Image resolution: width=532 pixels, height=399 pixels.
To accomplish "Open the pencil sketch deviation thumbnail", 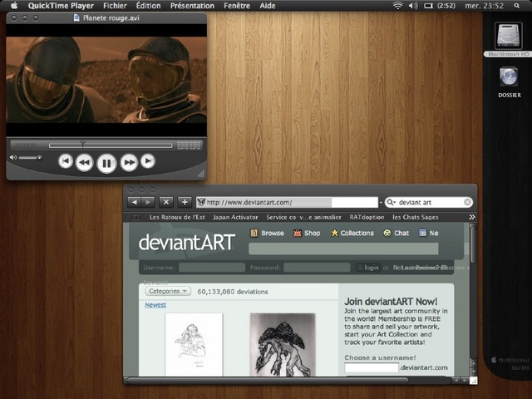I will pos(194,344).
